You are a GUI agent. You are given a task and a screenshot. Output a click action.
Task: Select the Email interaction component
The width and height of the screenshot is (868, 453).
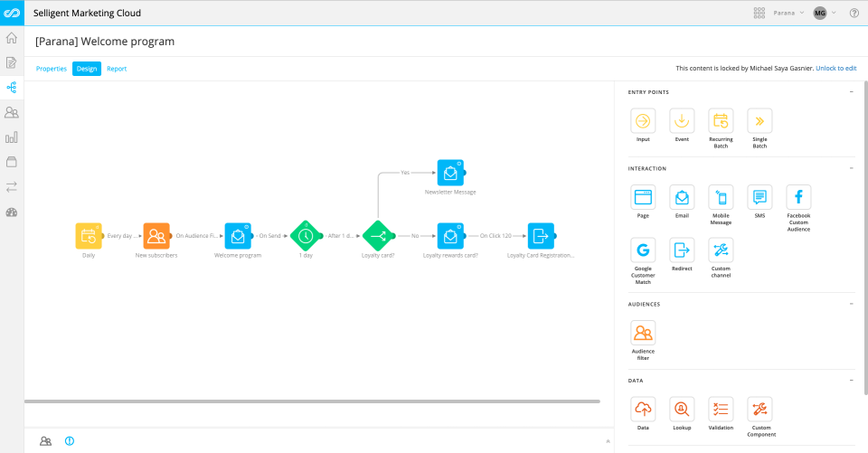pos(682,197)
